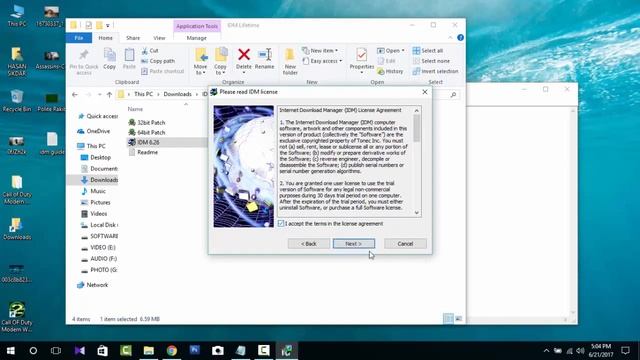Open the recent locations dropdown arrow
This screenshot has width=640, height=360.
[99, 94]
